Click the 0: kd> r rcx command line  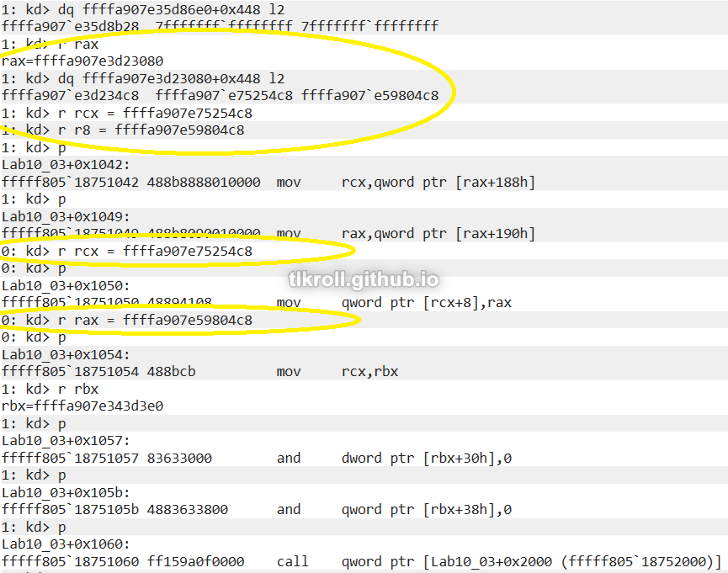coord(127,251)
